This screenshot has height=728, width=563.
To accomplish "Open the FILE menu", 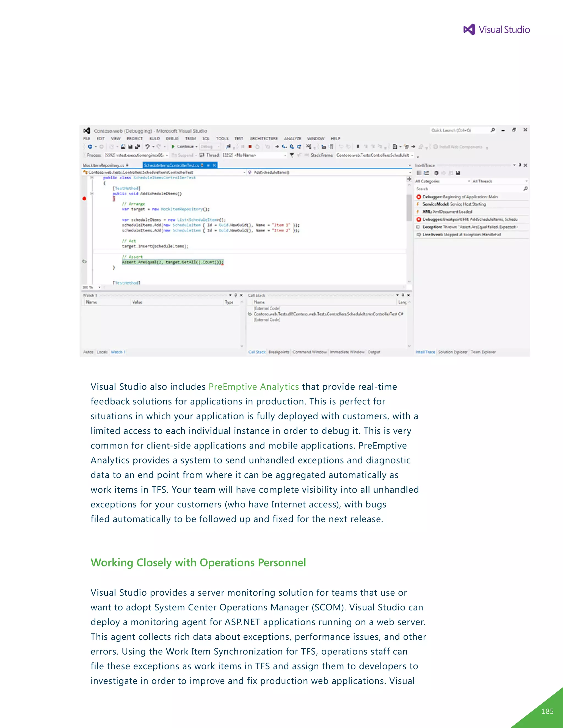I will click(87, 139).
